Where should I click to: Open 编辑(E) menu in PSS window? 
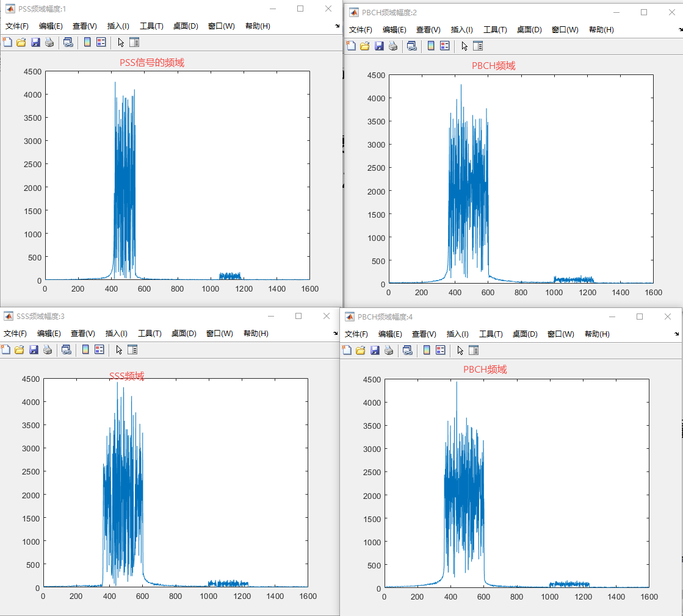[51, 26]
